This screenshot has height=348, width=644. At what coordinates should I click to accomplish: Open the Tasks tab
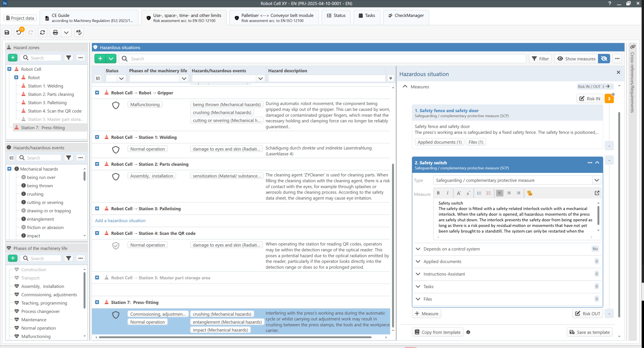[x=367, y=15]
